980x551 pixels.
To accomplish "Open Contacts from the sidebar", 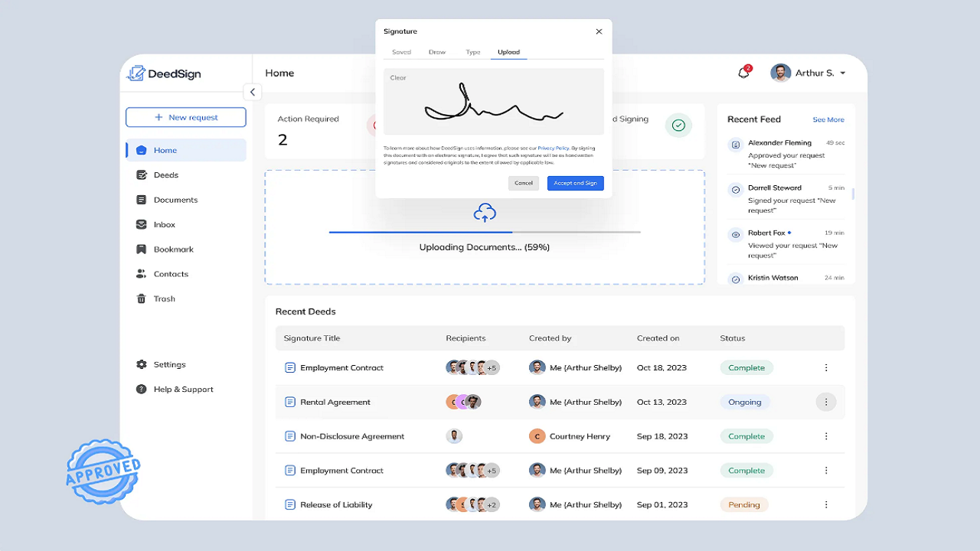I will click(171, 274).
